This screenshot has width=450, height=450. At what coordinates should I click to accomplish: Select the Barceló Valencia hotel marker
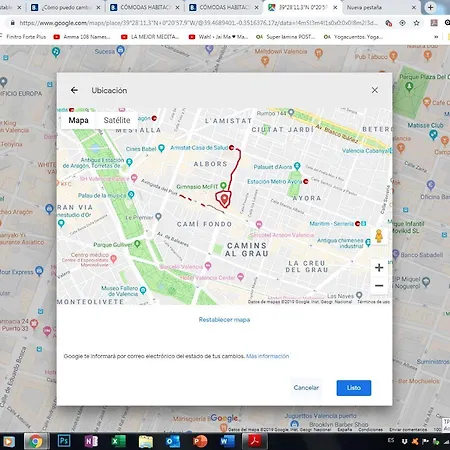click(x=208, y=266)
